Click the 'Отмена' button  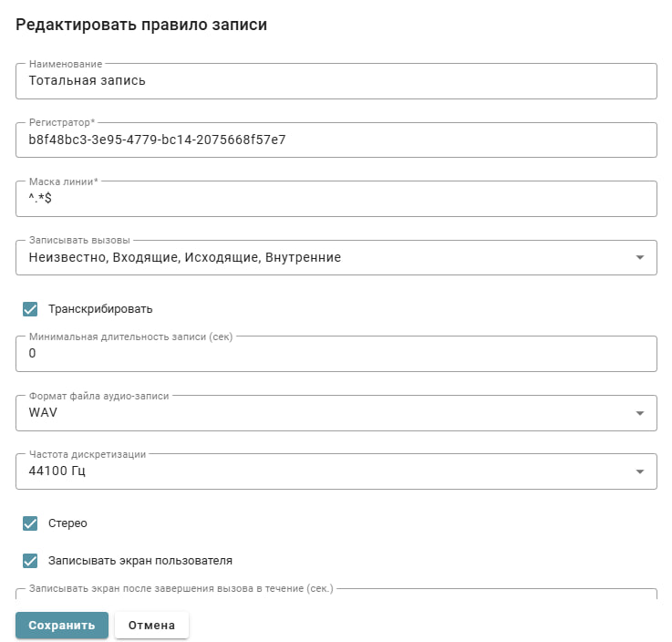pyautogui.click(x=151, y=626)
